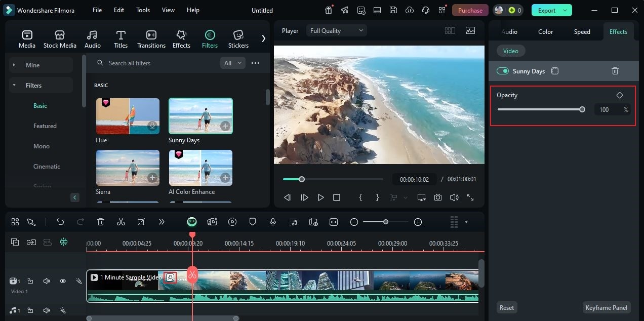Click the gift icon in title bar
Viewport: 644px width, 321px height.
coord(329,10)
